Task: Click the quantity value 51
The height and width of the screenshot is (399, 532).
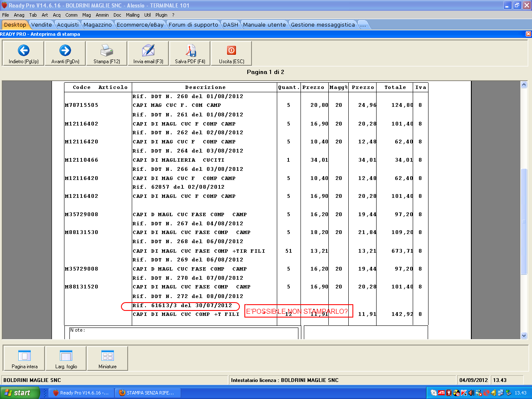Action: pyautogui.click(x=288, y=251)
